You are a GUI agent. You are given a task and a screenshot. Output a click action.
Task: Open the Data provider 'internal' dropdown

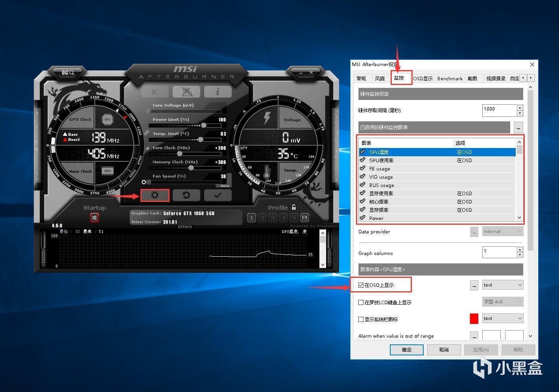503,231
